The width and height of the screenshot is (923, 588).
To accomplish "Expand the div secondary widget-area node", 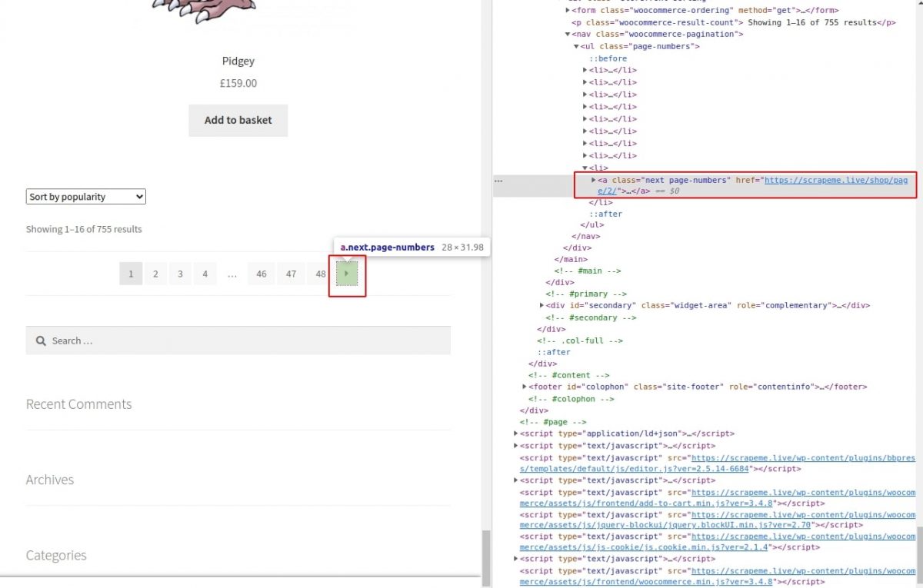I will click(x=541, y=305).
